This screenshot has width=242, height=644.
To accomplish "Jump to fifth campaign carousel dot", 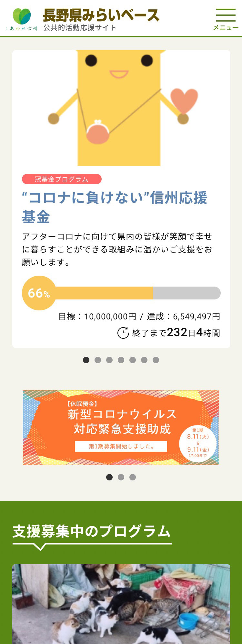I will [133, 360].
